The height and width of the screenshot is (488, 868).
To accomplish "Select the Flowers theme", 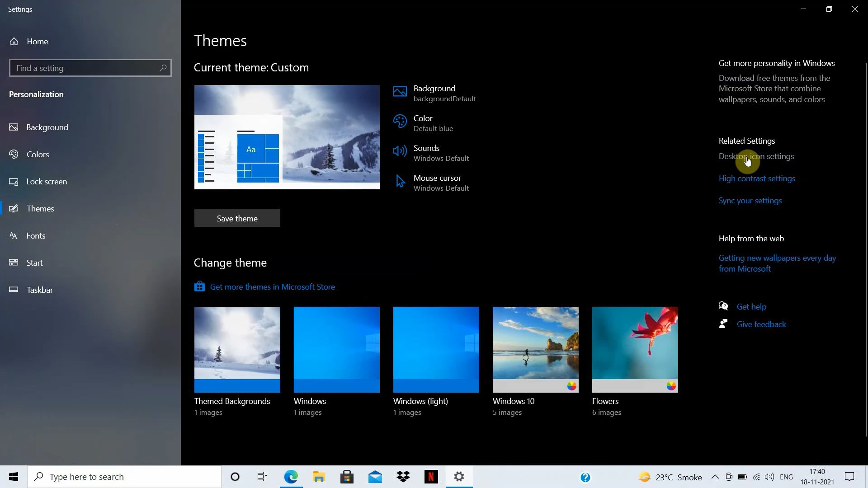I will tap(635, 349).
